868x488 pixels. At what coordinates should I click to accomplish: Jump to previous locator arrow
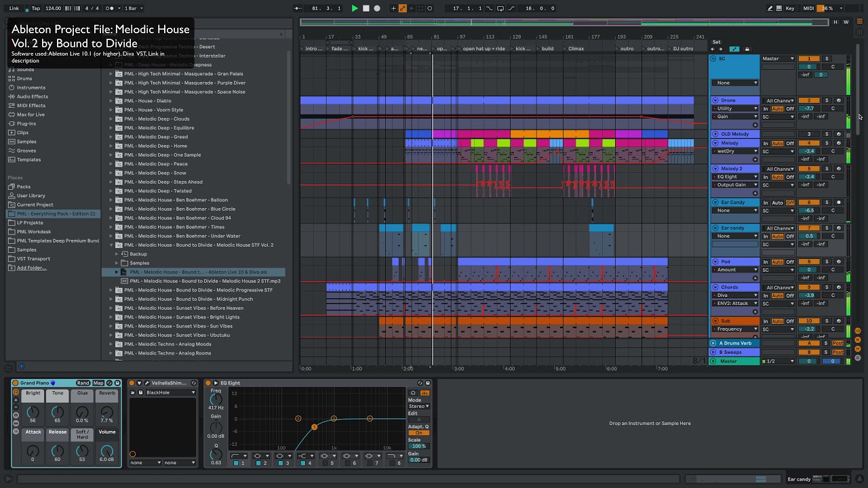(x=712, y=49)
